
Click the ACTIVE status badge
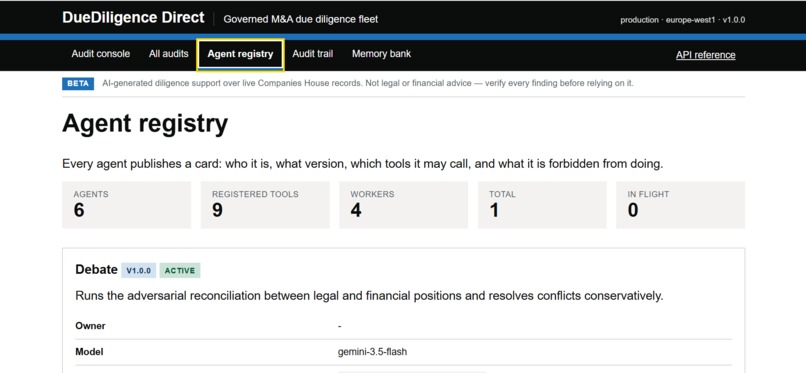pos(180,271)
